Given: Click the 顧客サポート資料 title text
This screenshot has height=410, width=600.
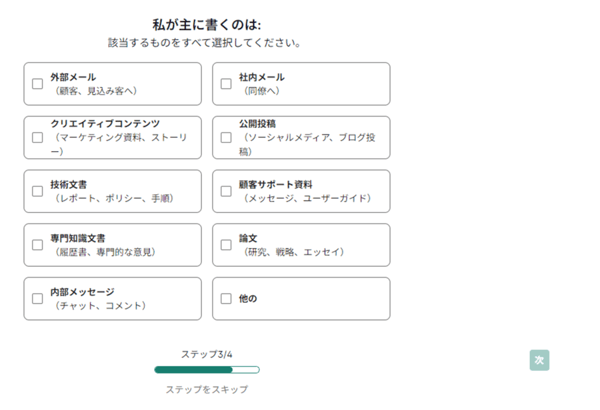Looking at the screenshot, I should (x=276, y=185).
